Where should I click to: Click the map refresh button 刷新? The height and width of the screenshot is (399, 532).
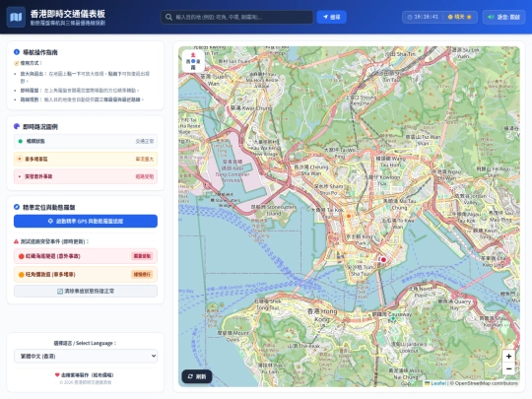197,376
